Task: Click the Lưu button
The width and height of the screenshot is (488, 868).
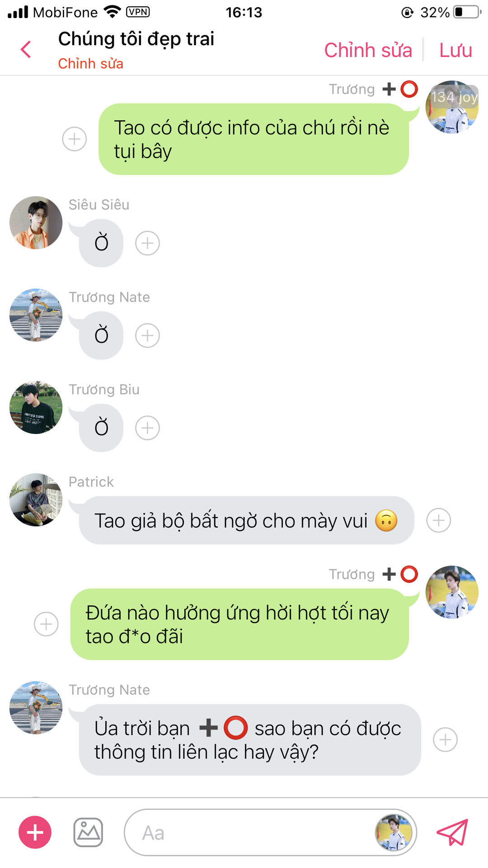Action: pos(455,50)
